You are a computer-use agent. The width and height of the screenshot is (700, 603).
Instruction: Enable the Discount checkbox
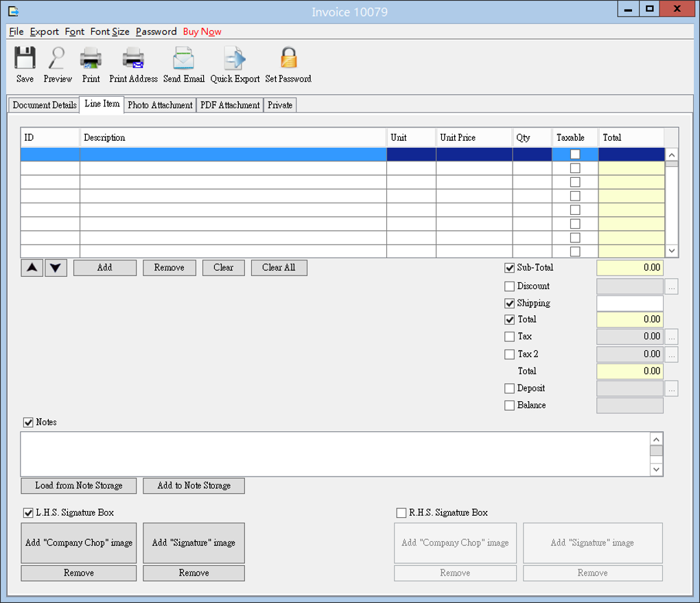coord(509,286)
